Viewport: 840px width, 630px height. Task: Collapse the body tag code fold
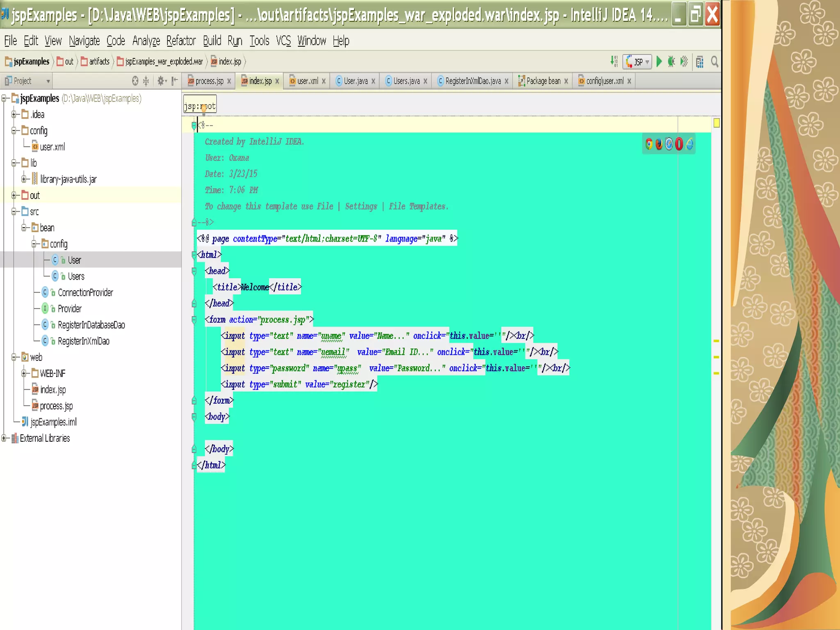(194, 417)
